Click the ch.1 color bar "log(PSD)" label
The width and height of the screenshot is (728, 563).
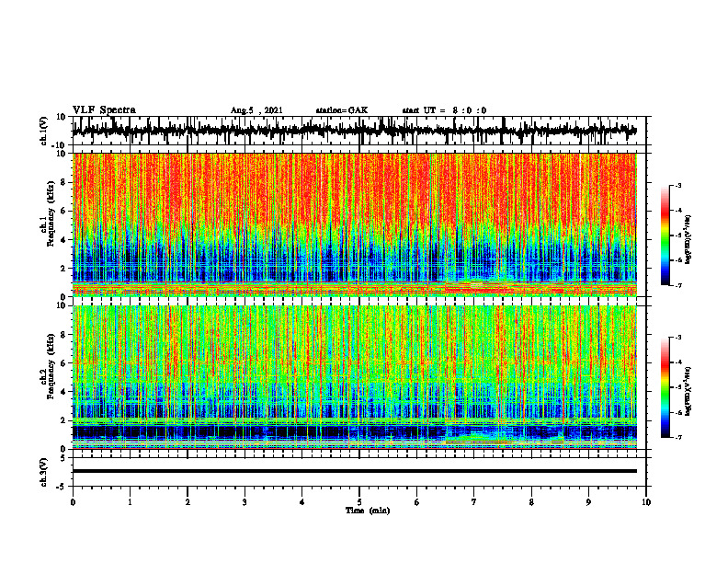pos(688,239)
